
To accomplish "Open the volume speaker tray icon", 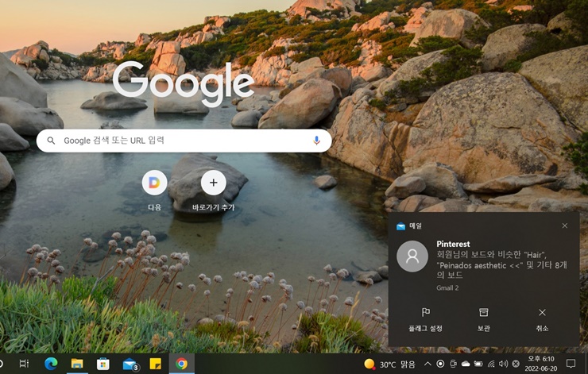I will click(x=503, y=364).
